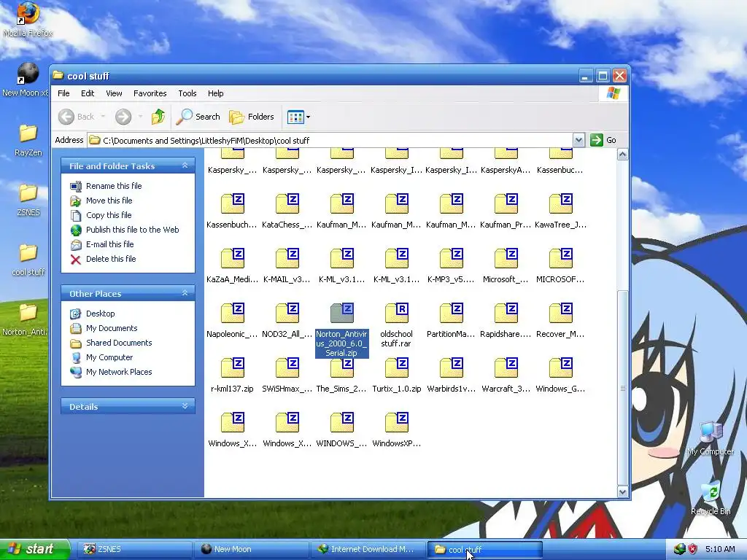Select the NOD32_All zip file icon
The image size is (747, 560).
pos(287,313)
